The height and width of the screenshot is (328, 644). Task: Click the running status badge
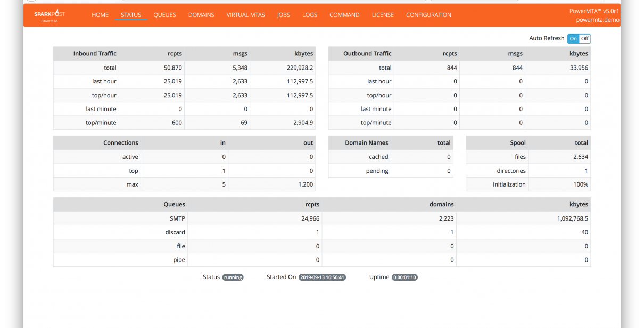coord(233,277)
